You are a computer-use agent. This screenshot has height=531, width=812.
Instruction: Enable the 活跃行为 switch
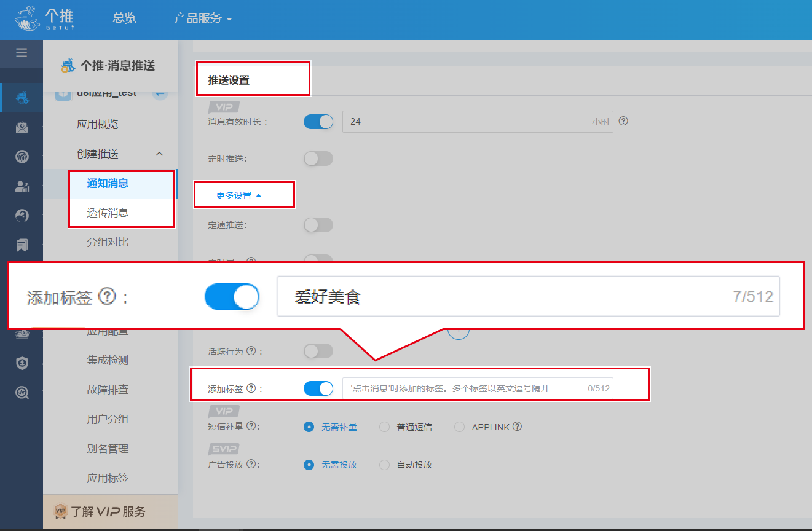click(318, 351)
